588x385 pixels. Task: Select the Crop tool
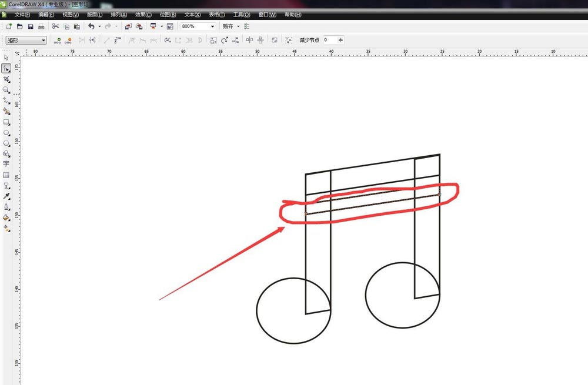pyautogui.click(x=6, y=79)
